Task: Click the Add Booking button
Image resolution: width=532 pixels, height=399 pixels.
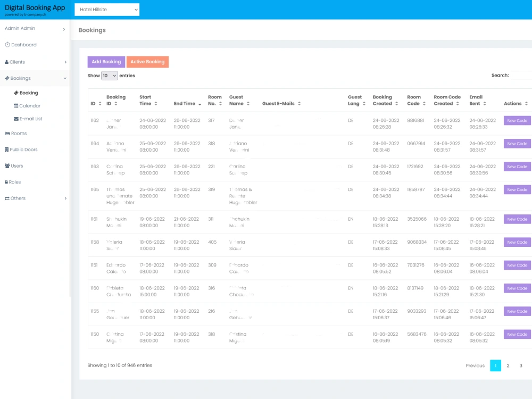Action: (x=106, y=62)
